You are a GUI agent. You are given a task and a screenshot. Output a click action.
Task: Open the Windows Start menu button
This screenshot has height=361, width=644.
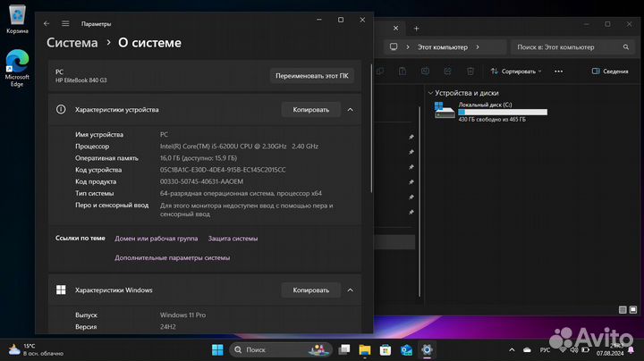pos(217,350)
